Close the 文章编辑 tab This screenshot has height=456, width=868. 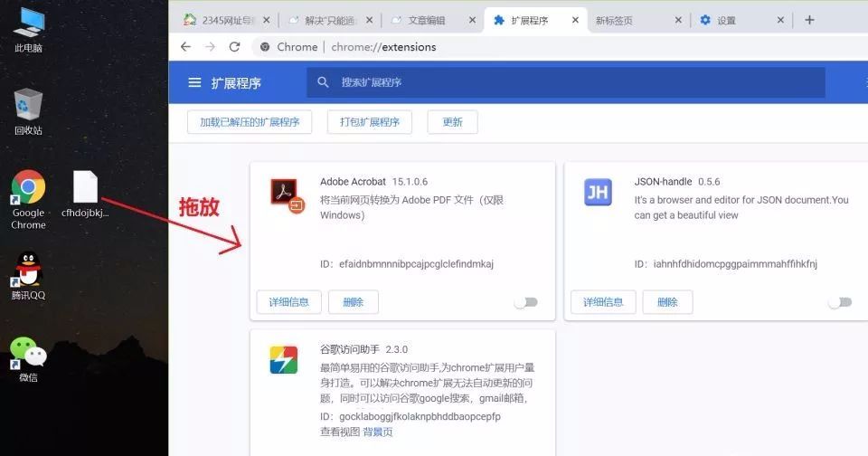[472, 20]
